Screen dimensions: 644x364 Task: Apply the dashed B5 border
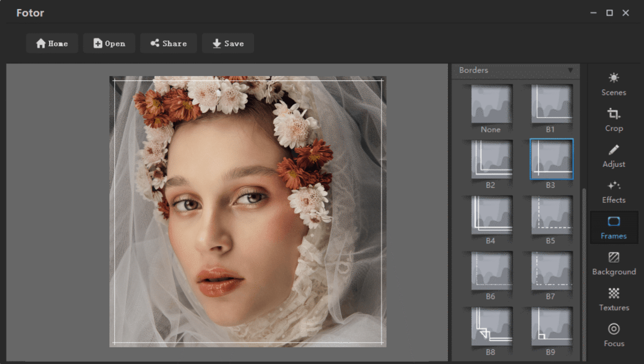551,215
